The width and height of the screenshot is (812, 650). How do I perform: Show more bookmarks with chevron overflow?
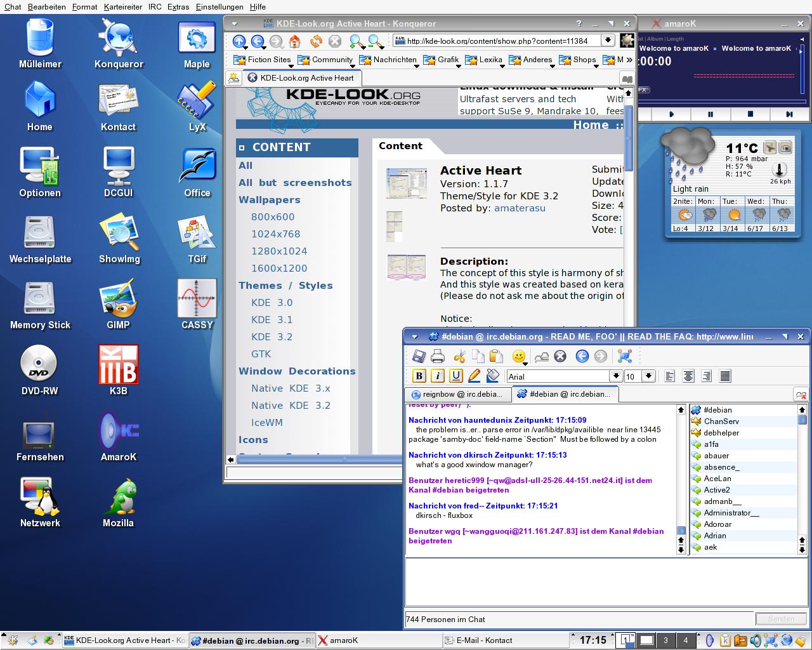tap(629, 60)
